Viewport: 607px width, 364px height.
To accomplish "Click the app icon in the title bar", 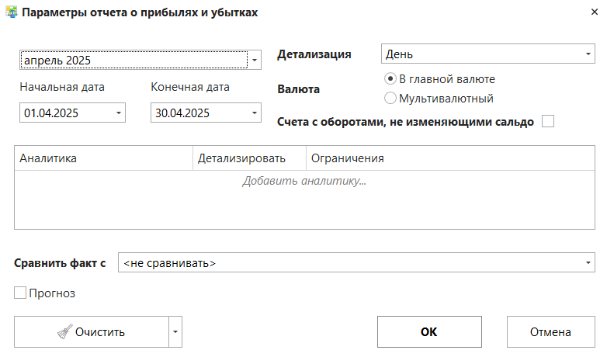I will click(12, 13).
